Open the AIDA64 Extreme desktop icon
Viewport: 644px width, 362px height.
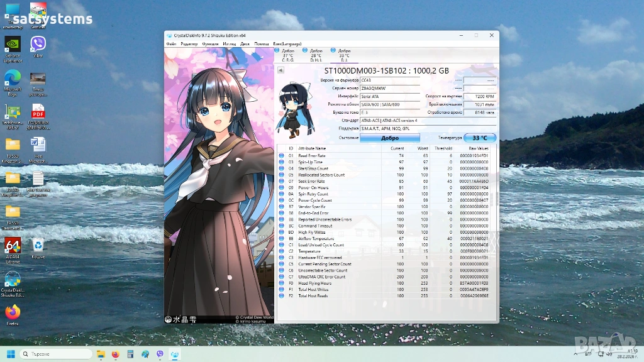coord(13,248)
